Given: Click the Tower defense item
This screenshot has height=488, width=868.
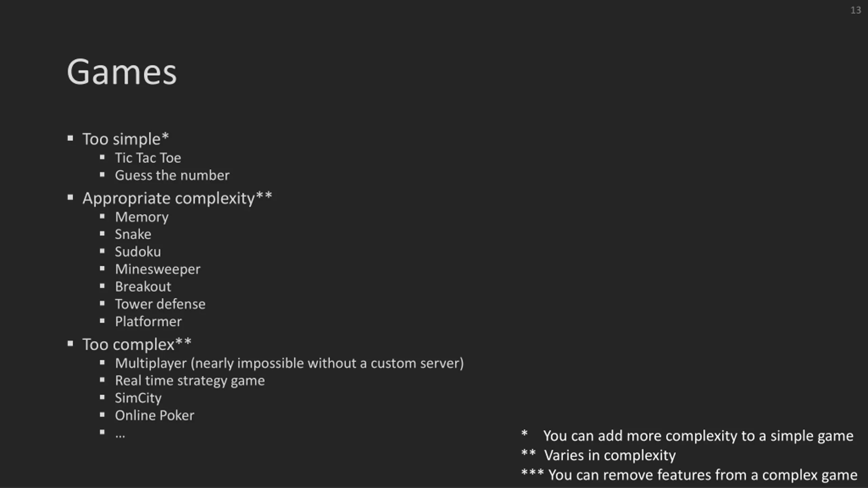Looking at the screenshot, I should 160,304.
